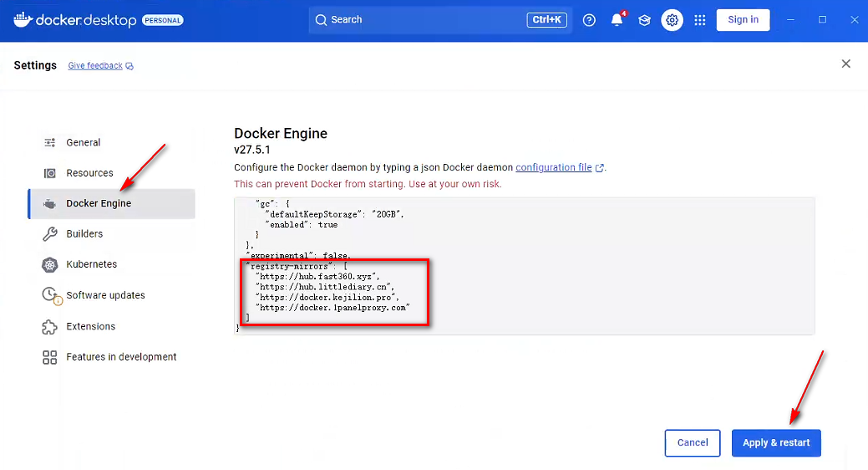Screen dimensions: 868x470
Task: Click the "https://hub.fast360.xyz" mirror line
Action: click(317, 277)
